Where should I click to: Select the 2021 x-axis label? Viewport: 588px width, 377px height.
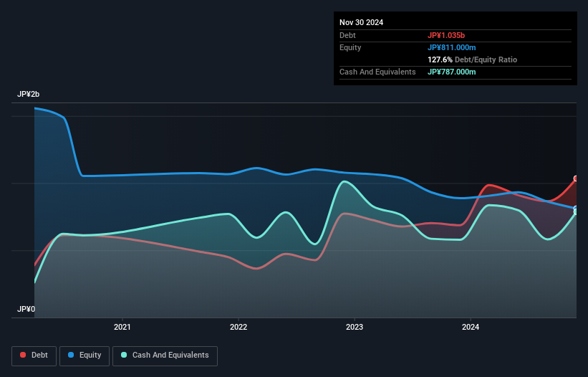122,327
